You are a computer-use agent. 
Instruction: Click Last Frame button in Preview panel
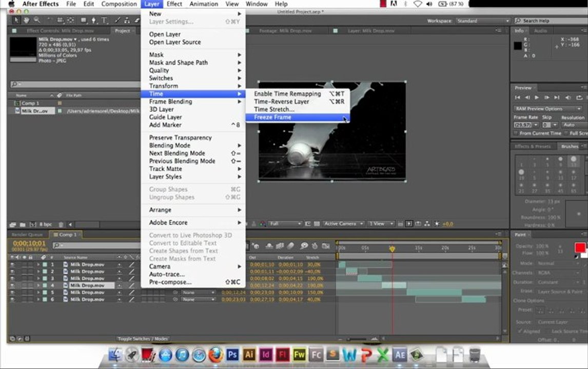click(557, 97)
